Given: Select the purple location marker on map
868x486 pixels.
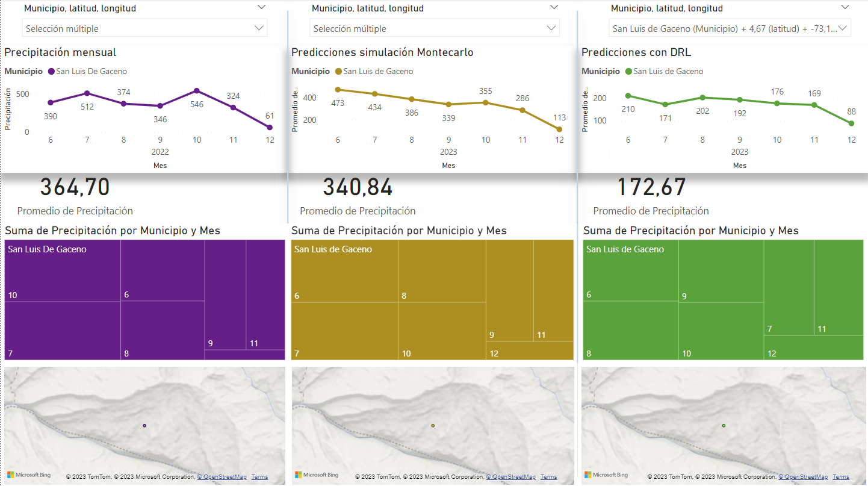Looking at the screenshot, I should tap(144, 426).
